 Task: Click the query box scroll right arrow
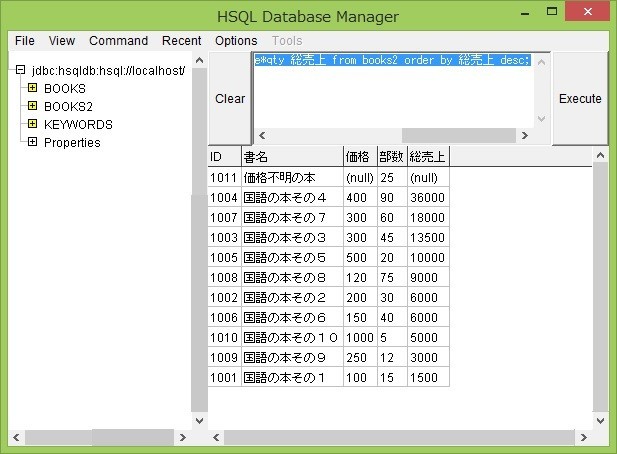click(525, 135)
